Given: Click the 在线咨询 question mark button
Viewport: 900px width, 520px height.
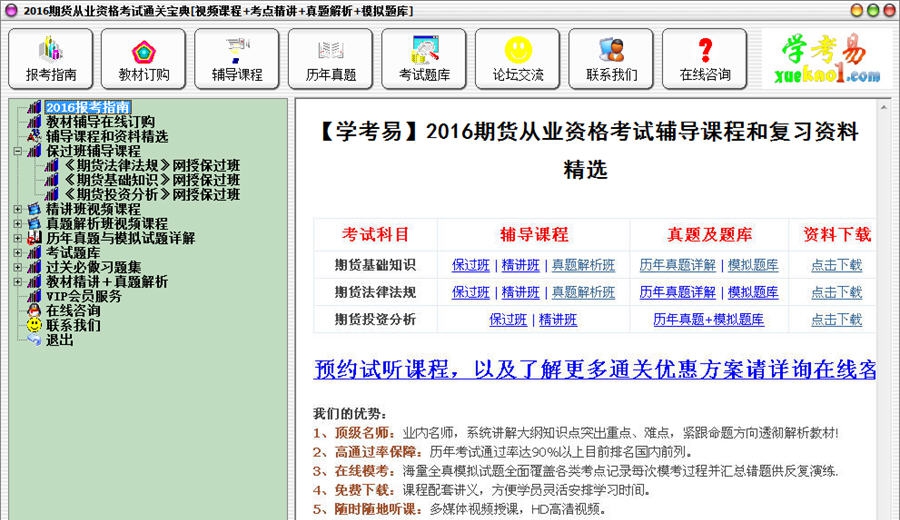Looking at the screenshot, I should pos(705,58).
